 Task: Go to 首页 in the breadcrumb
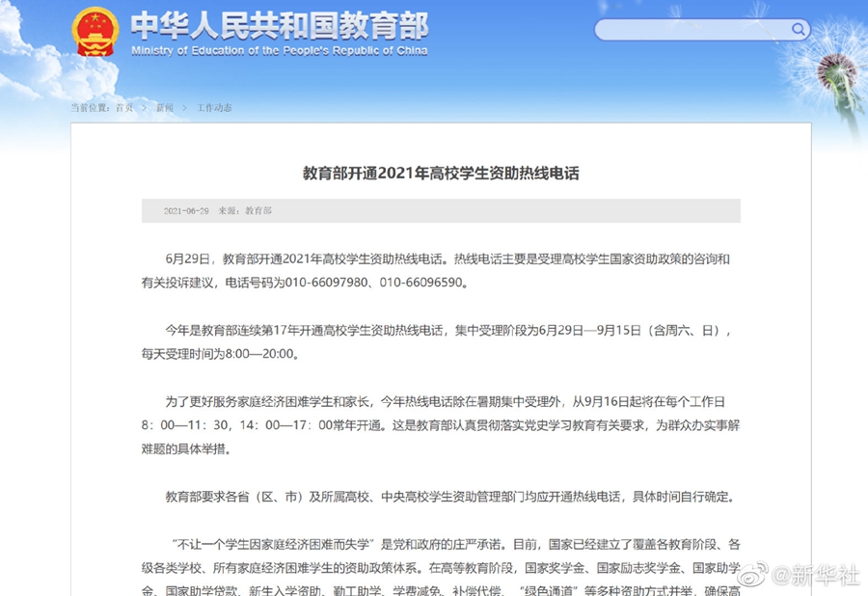pyautogui.click(x=124, y=108)
